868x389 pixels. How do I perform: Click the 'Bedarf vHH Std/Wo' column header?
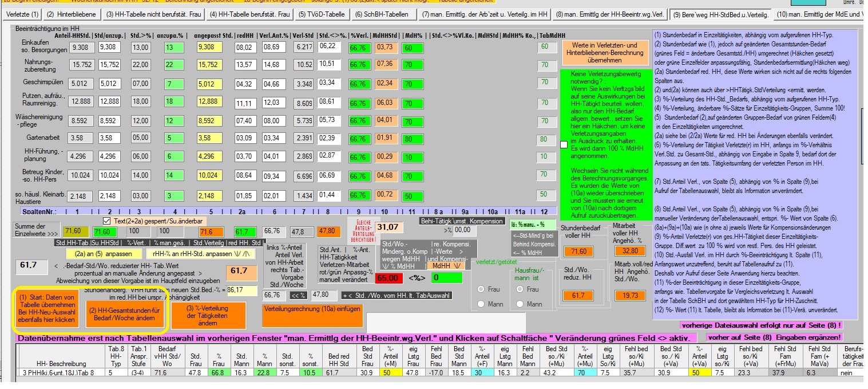tap(167, 356)
